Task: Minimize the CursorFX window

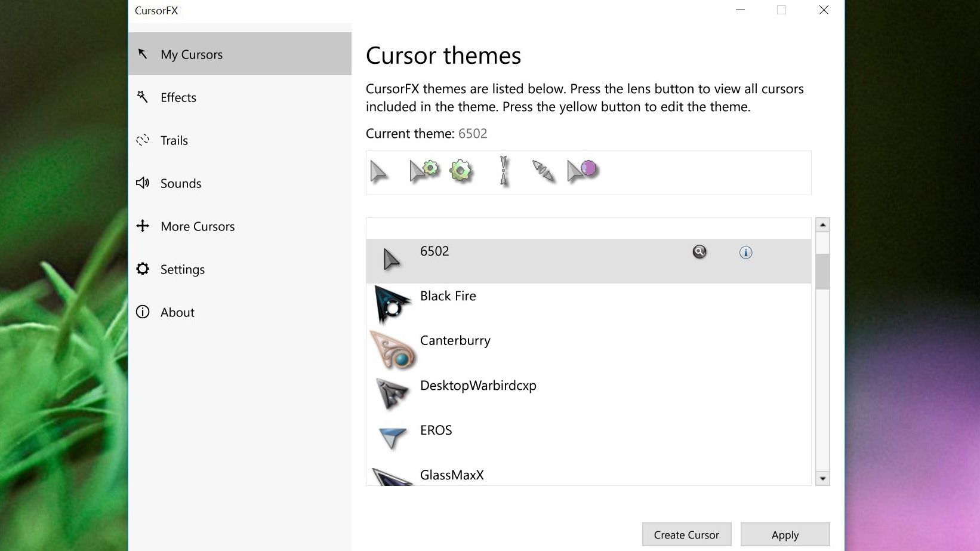Action: pyautogui.click(x=740, y=10)
